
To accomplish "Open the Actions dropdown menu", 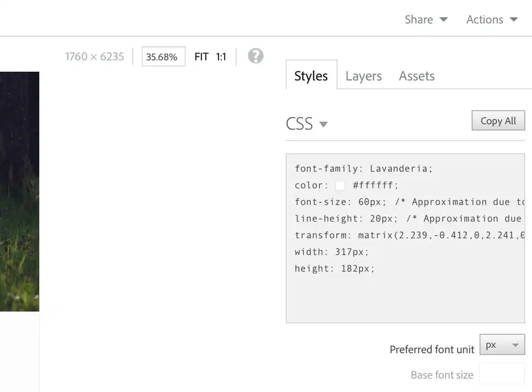I will pos(492,20).
